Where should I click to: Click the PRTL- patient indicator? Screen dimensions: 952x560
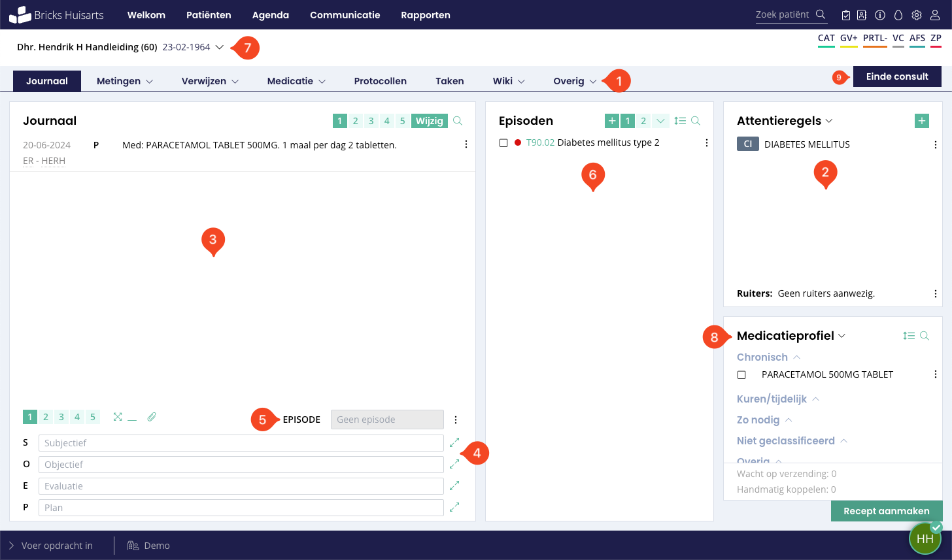pyautogui.click(x=875, y=40)
